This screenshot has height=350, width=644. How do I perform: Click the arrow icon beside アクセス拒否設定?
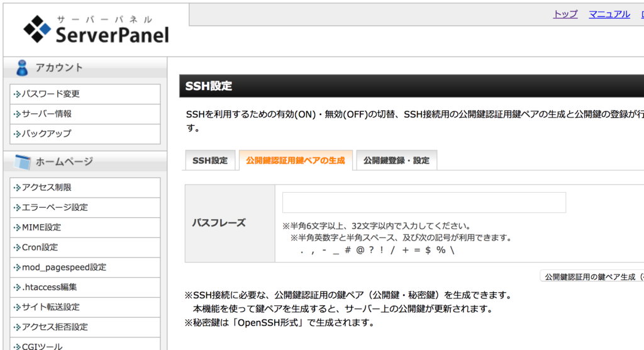(17, 327)
